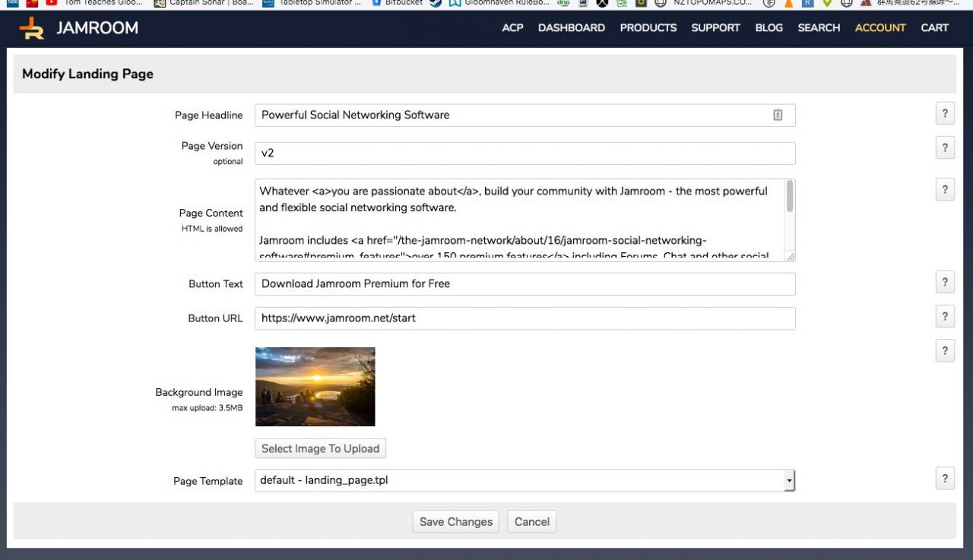
Task: Open the ACP menu item
Action: pyautogui.click(x=512, y=28)
